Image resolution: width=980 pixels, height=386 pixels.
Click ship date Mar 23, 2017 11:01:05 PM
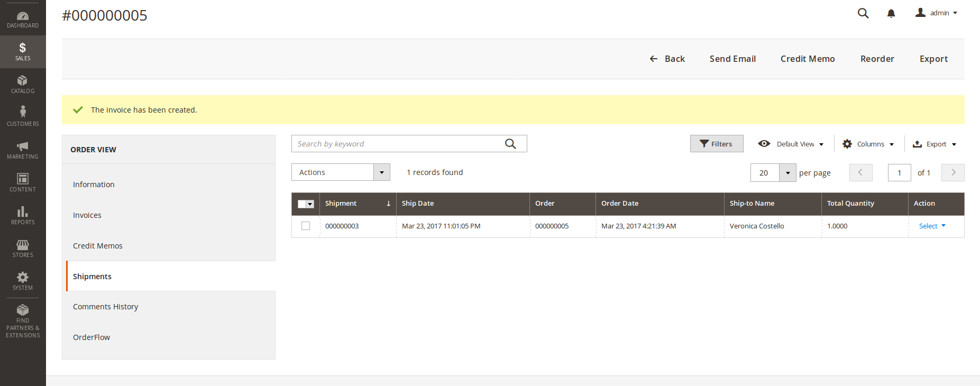coord(441,226)
